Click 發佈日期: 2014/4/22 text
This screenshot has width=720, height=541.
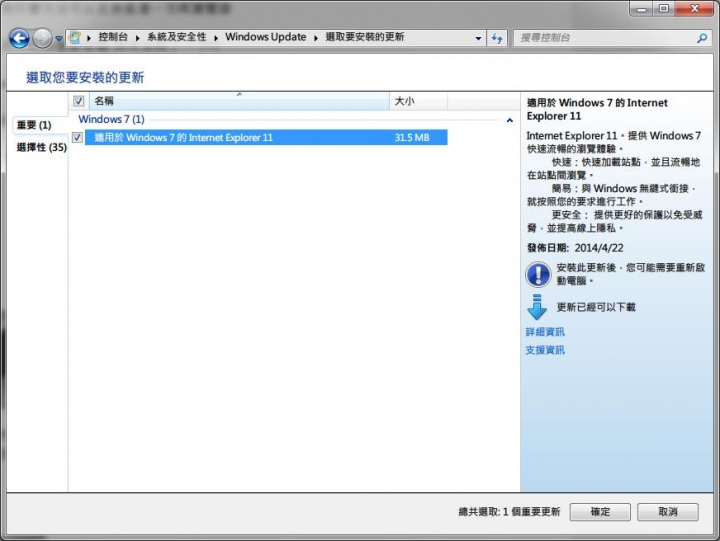point(575,248)
